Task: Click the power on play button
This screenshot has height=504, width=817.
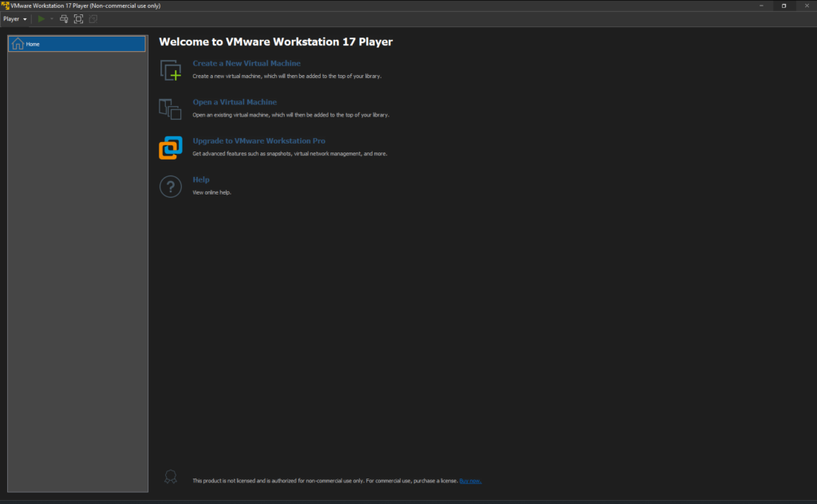Action: [40, 18]
